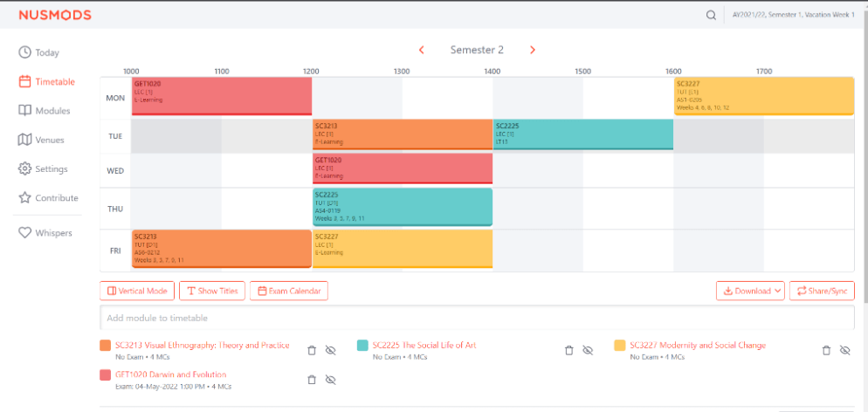
Task: Advance to next semester with right arrow
Action: 533,50
